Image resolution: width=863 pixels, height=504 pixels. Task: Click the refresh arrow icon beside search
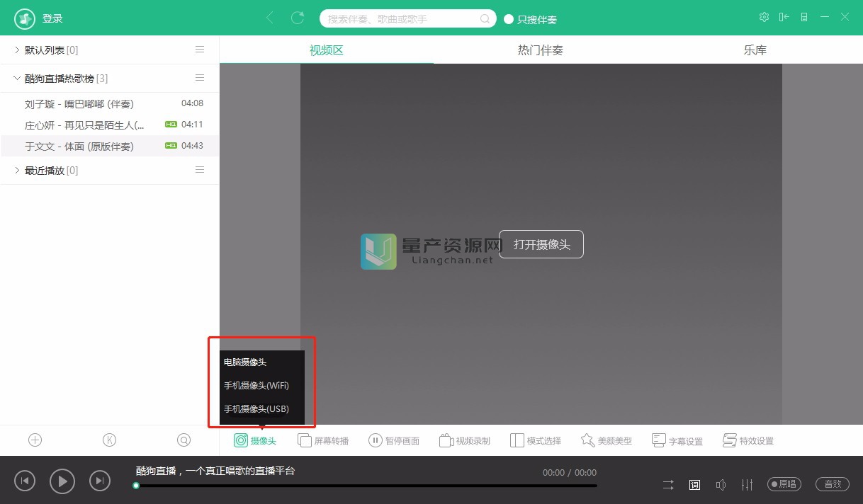pos(298,18)
